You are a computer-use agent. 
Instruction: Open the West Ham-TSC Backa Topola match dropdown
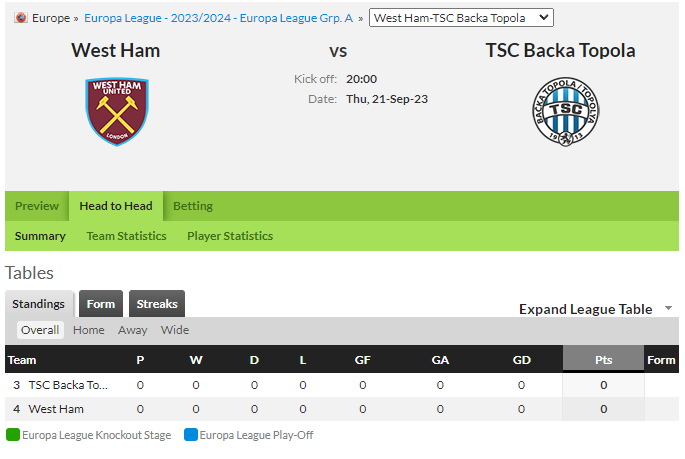pyautogui.click(x=461, y=18)
